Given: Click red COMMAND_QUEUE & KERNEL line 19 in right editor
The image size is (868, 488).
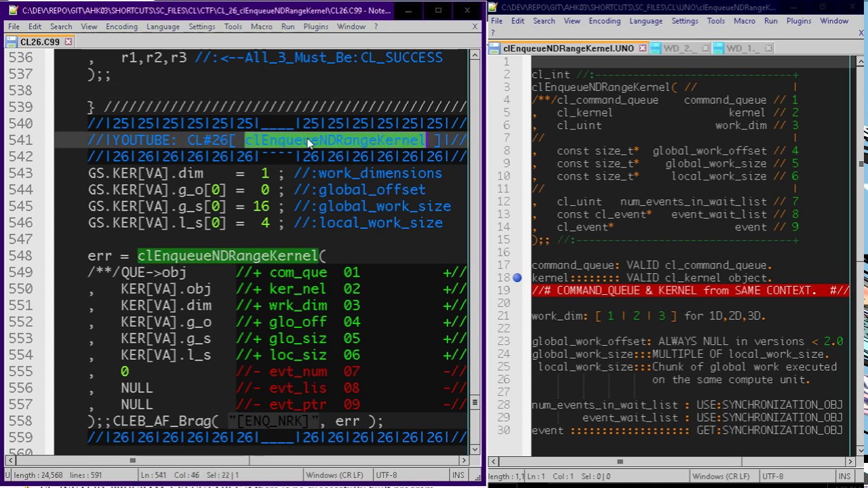Looking at the screenshot, I should [690, 291].
